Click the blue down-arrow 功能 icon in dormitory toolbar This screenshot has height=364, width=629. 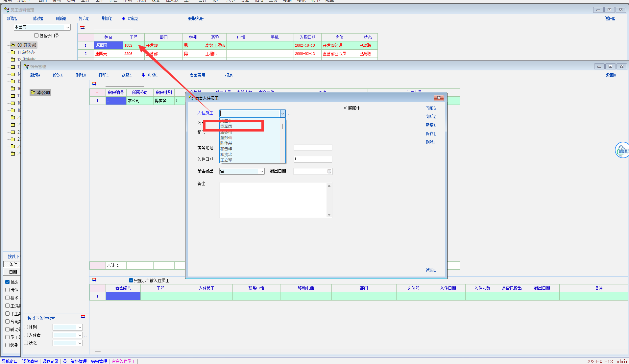(143, 75)
